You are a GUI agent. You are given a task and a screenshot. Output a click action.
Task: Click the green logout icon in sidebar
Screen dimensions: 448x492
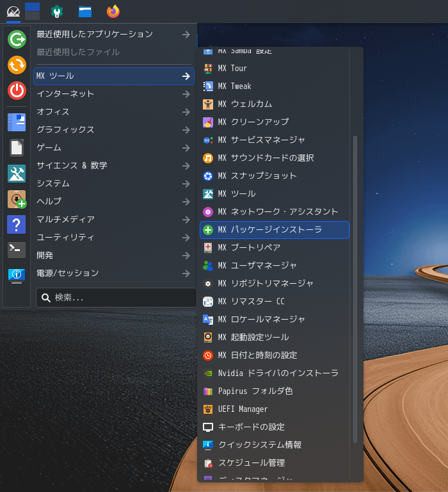[x=17, y=39]
